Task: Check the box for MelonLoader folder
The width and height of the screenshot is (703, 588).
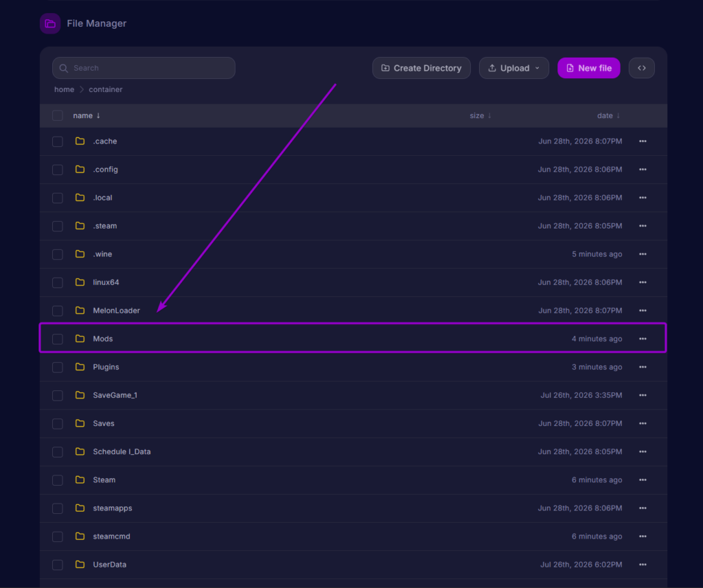Action: (58, 311)
